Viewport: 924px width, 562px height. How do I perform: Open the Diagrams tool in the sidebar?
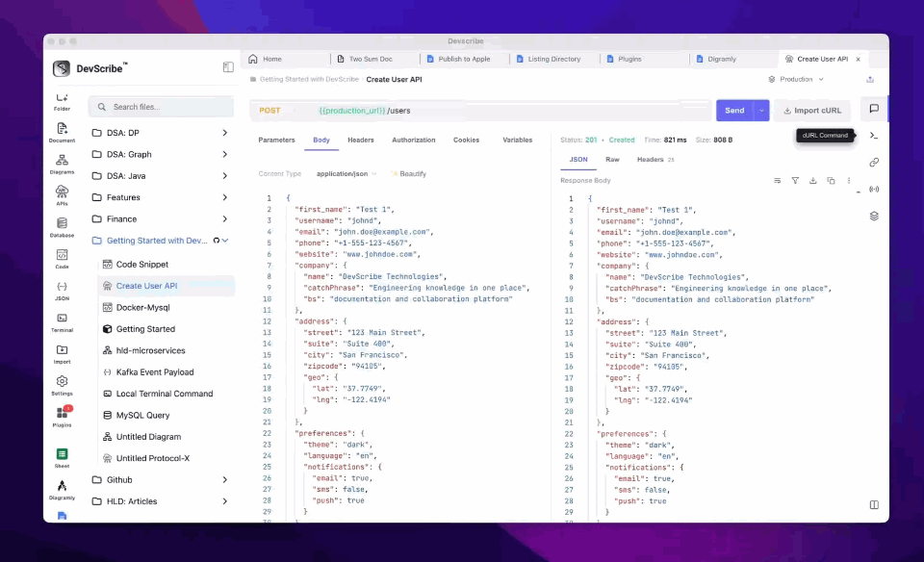[62, 161]
